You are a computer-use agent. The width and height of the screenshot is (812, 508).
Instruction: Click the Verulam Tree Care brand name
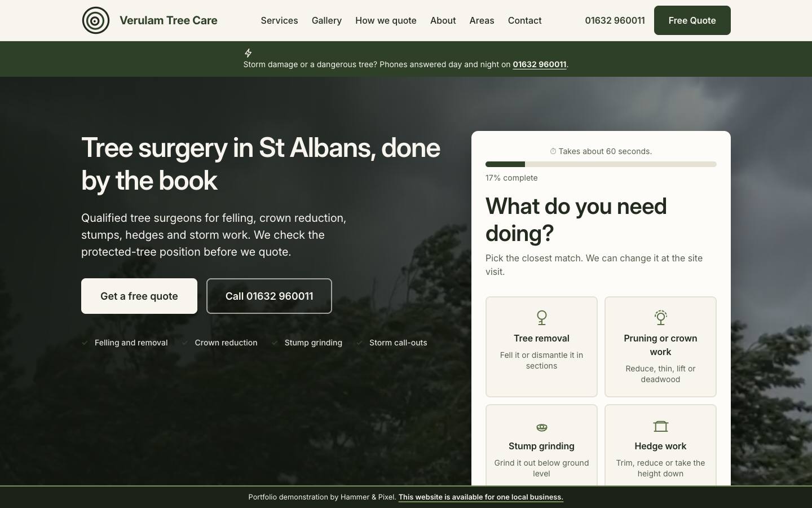pyautogui.click(x=168, y=20)
